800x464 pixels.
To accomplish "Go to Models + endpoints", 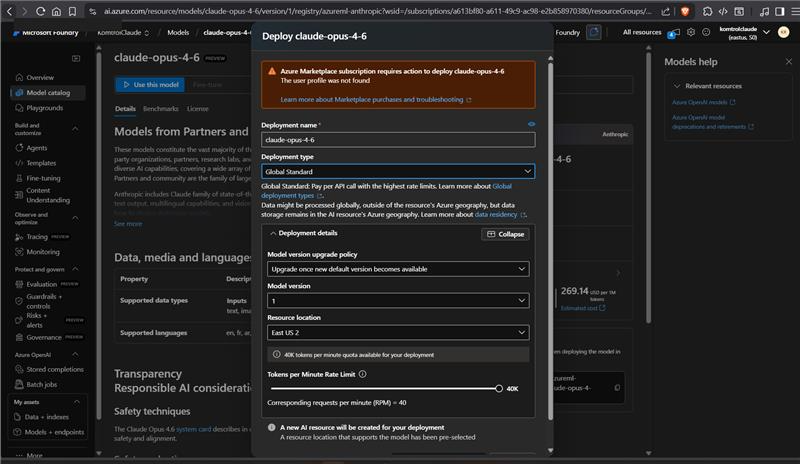I will 54,432.
